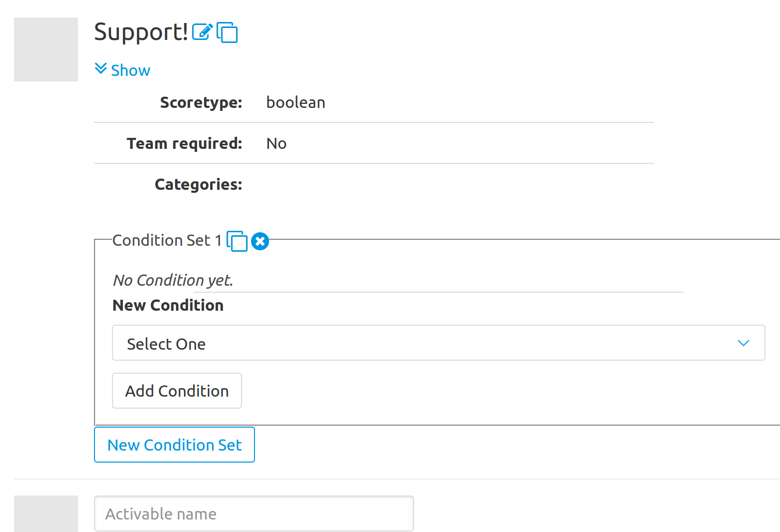Click the New Condition heading label
The width and height of the screenshot is (780, 532).
(x=168, y=305)
